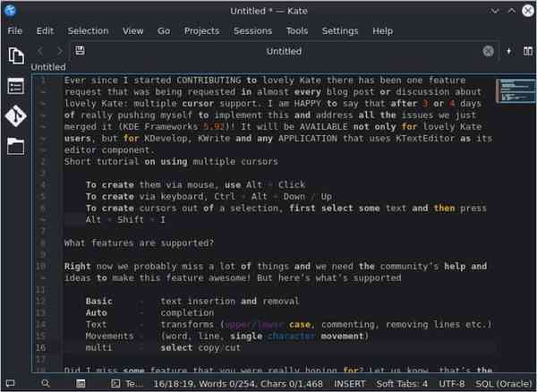Click line number 10 in the gutter
The image size is (537, 392).
(40, 266)
